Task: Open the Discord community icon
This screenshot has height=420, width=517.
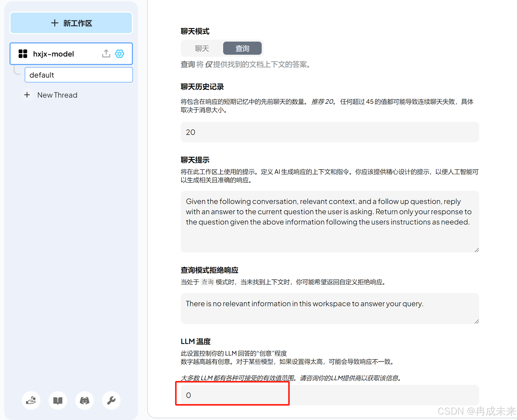Action: point(85,400)
